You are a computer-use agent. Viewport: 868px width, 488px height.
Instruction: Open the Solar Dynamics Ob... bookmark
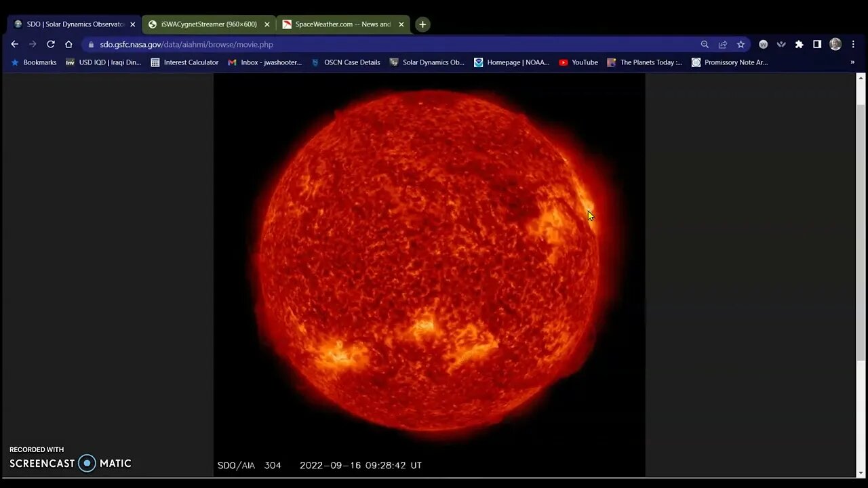427,62
